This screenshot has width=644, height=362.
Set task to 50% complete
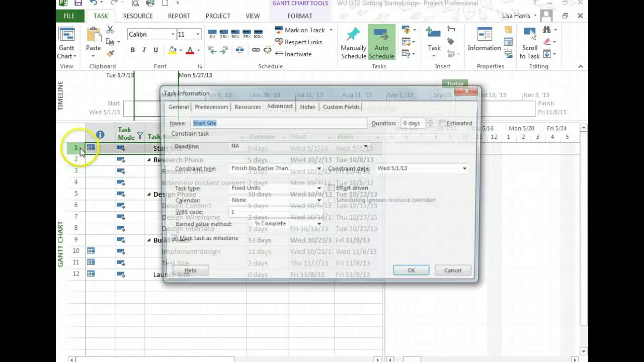point(235,33)
